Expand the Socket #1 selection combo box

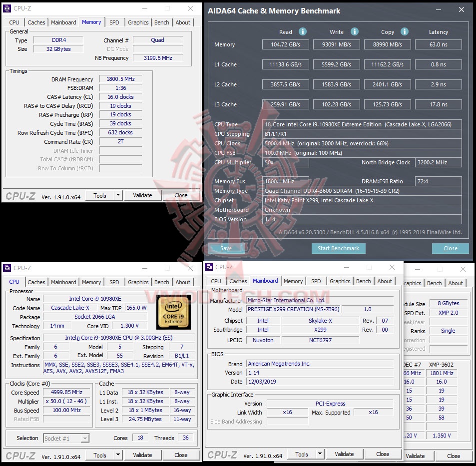click(x=85, y=438)
